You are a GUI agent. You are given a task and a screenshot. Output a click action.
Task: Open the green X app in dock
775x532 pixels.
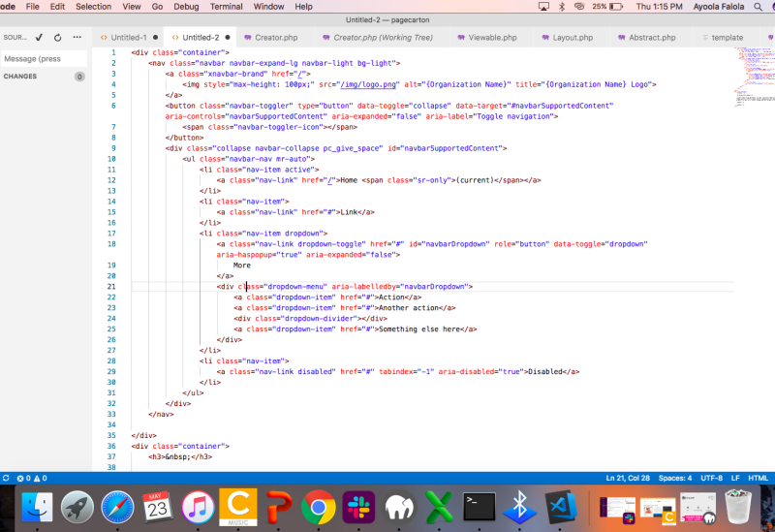click(439, 507)
